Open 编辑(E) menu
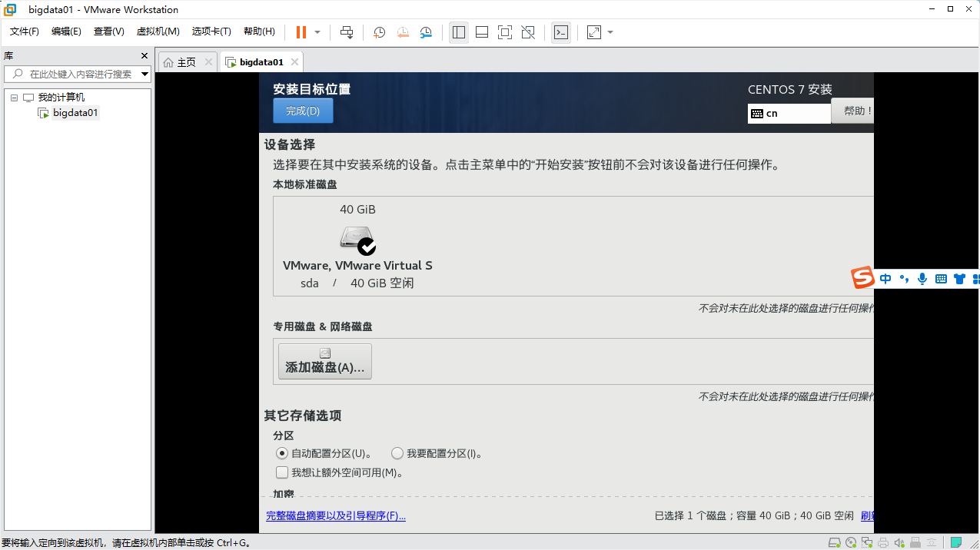Screen dimensions: 980x550 66,31
